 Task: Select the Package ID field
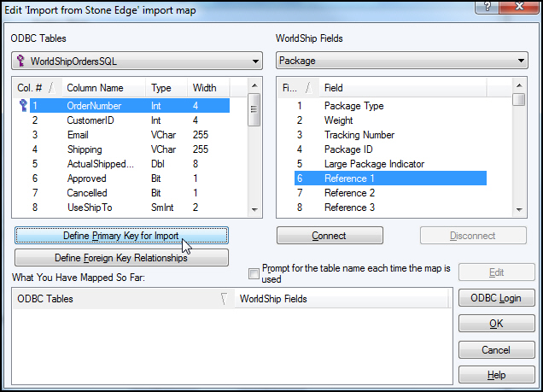391,149
